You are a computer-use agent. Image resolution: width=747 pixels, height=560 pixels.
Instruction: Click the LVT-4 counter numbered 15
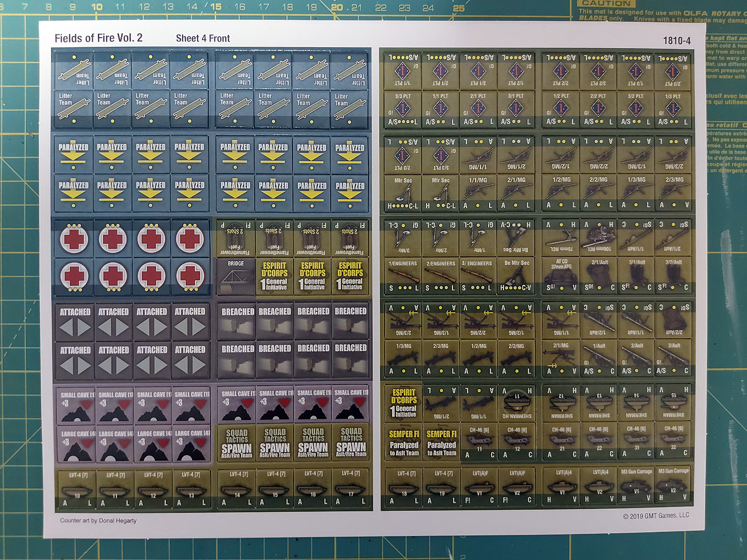tap(275, 488)
